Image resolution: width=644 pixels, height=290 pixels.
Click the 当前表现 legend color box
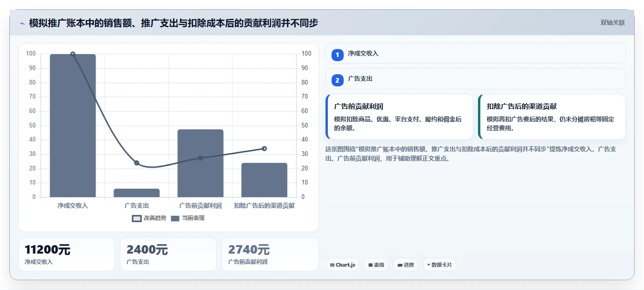[x=175, y=219]
